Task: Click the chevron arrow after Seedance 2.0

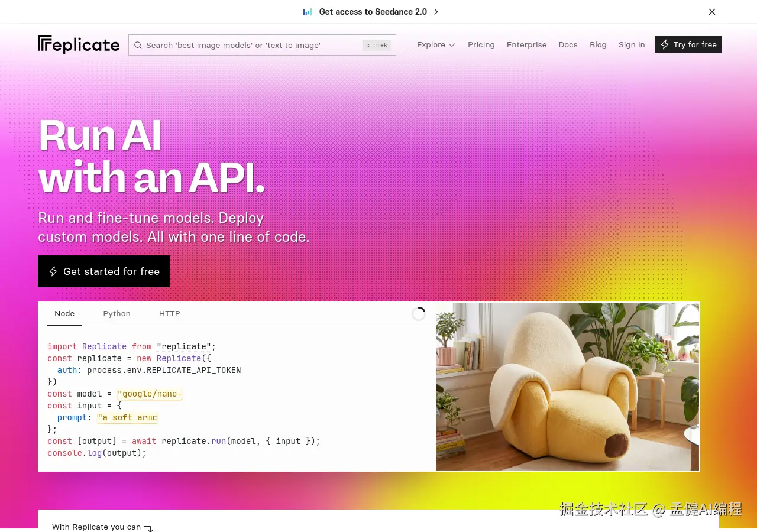Action: point(436,12)
